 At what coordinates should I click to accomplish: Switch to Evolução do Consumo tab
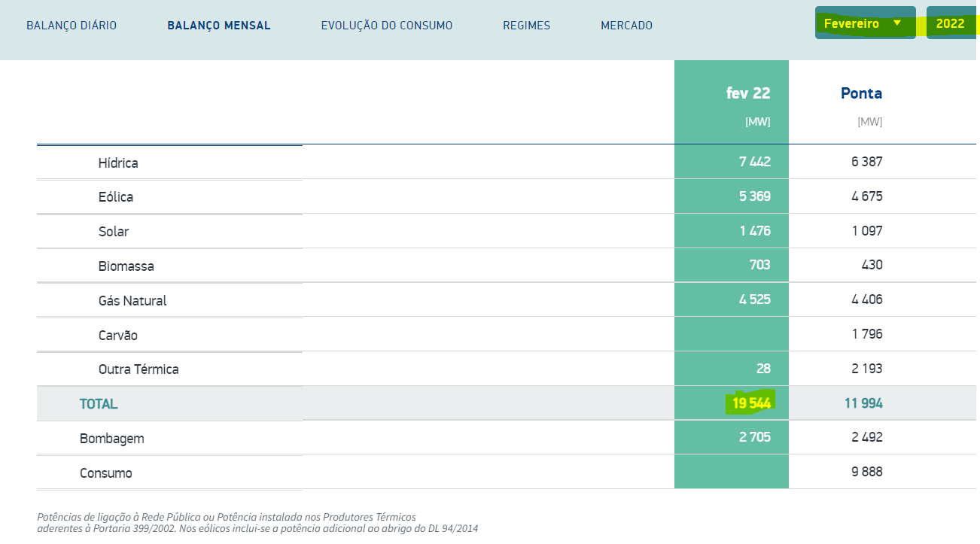(x=387, y=26)
